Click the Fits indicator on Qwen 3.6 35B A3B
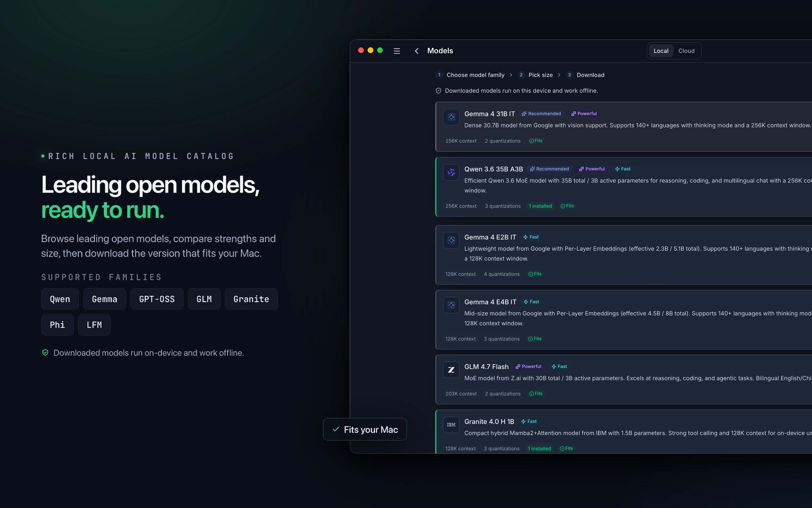Image resolution: width=812 pixels, height=508 pixels. (x=567, y=206)
